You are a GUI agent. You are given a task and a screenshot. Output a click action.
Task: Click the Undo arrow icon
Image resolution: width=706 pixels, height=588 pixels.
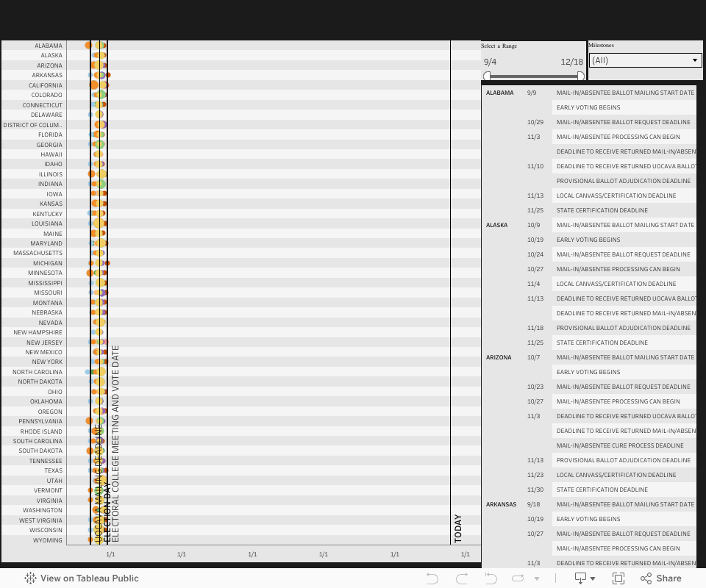pos(432,578)
